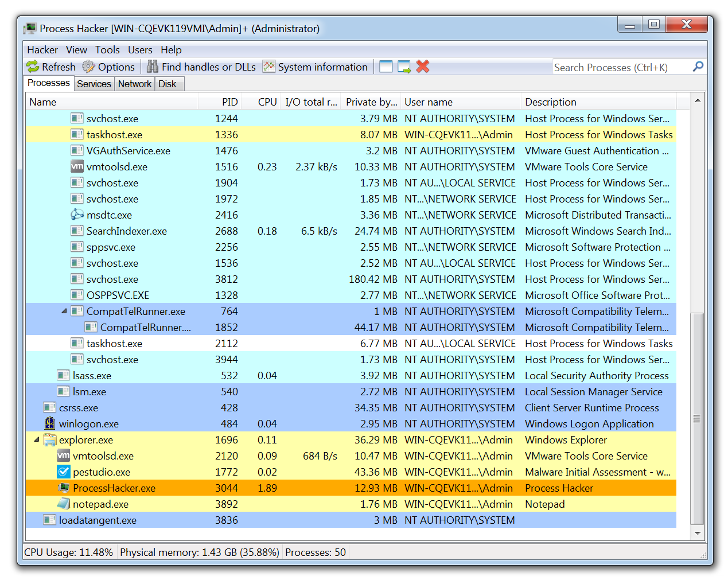
Task: Click the red X toolbar icon
Action: click(423, 67)
